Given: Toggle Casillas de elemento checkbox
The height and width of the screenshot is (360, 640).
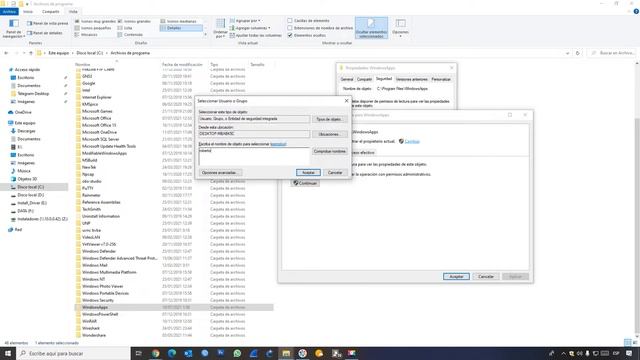Looking at the screenshot, I should [x=290, y=20].
